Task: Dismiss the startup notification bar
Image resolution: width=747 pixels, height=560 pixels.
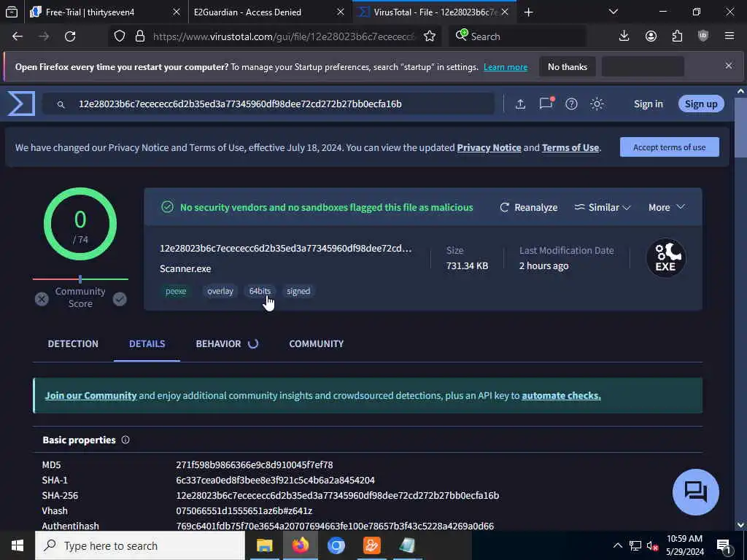Action: tap(729, 66)
